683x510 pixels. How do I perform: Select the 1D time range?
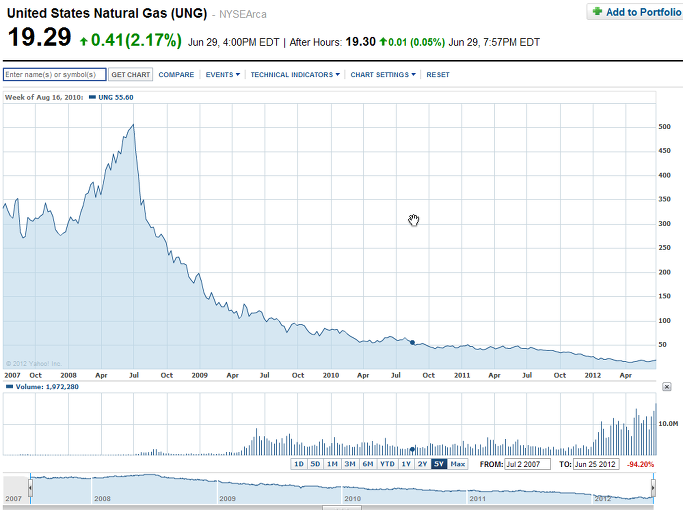(x=299, y=464)
